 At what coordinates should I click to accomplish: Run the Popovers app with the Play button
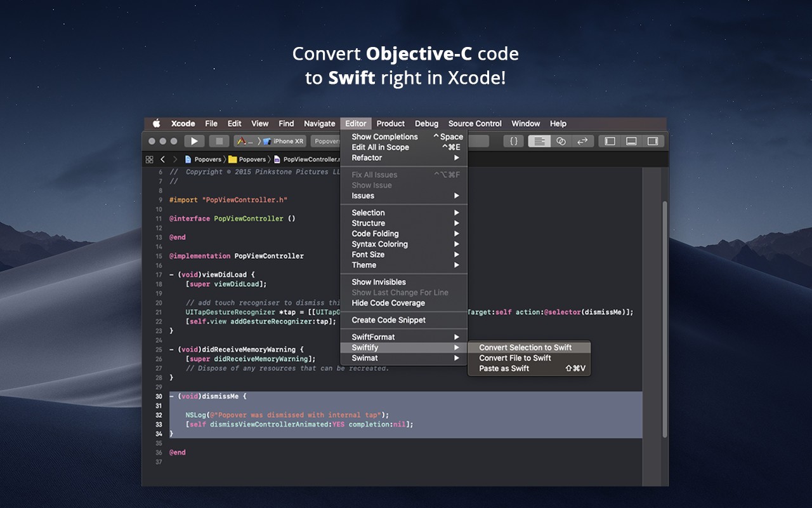194,140
